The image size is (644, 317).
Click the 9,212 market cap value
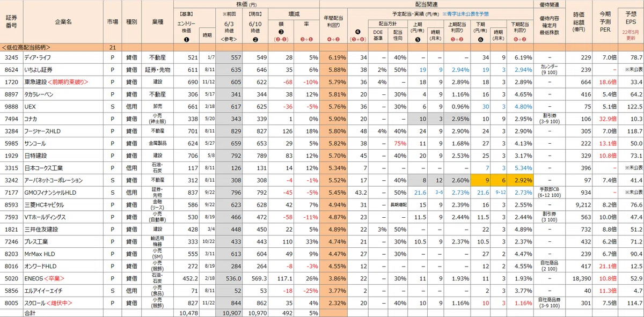pyautogui.click(x=582, y=205)
